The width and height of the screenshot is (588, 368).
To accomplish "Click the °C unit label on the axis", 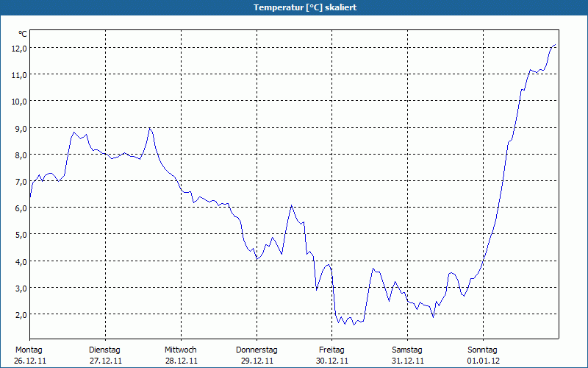I will pos(23,34).
